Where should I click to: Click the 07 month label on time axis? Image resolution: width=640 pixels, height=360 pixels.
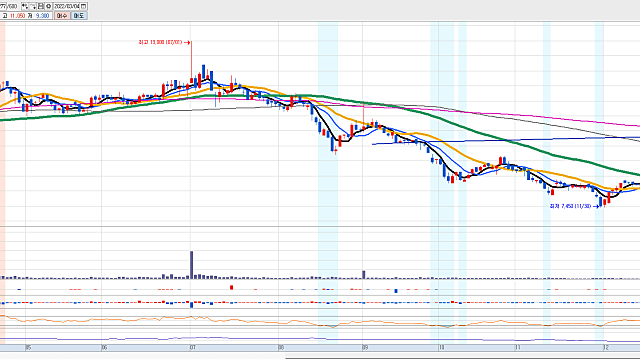(x=193, y=348)
